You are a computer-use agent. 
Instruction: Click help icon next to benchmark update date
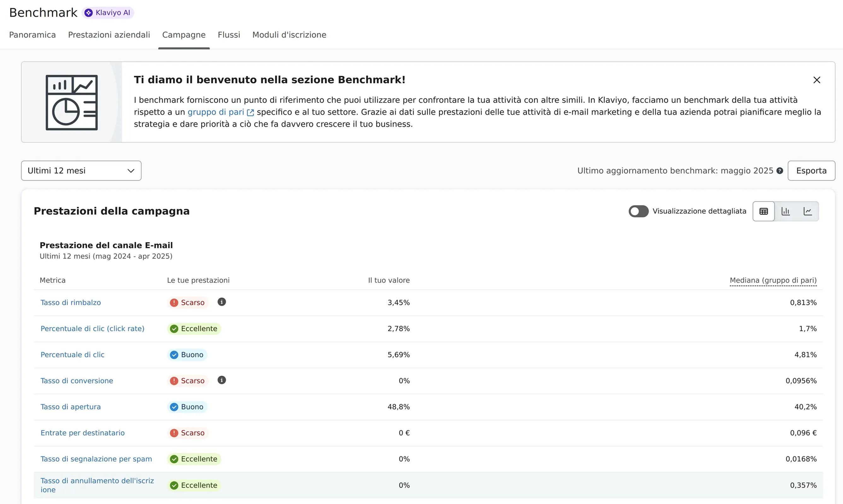[780, 171]
